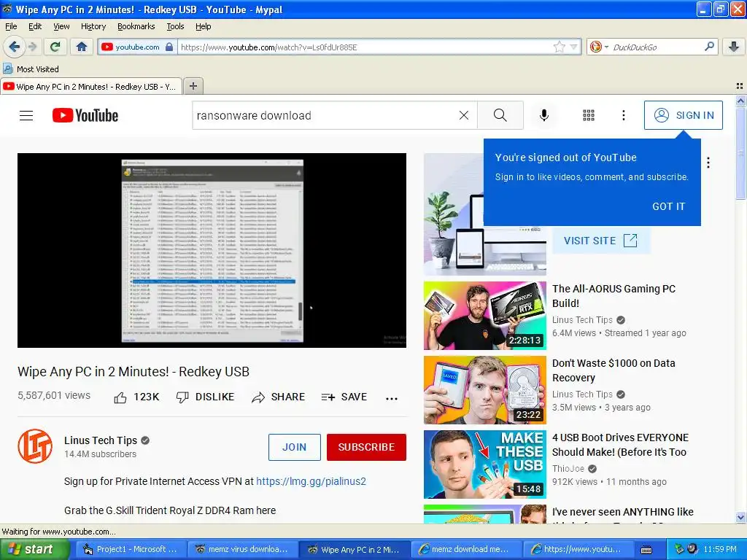Click the red SUBSCRIBE button

point(366,447)
